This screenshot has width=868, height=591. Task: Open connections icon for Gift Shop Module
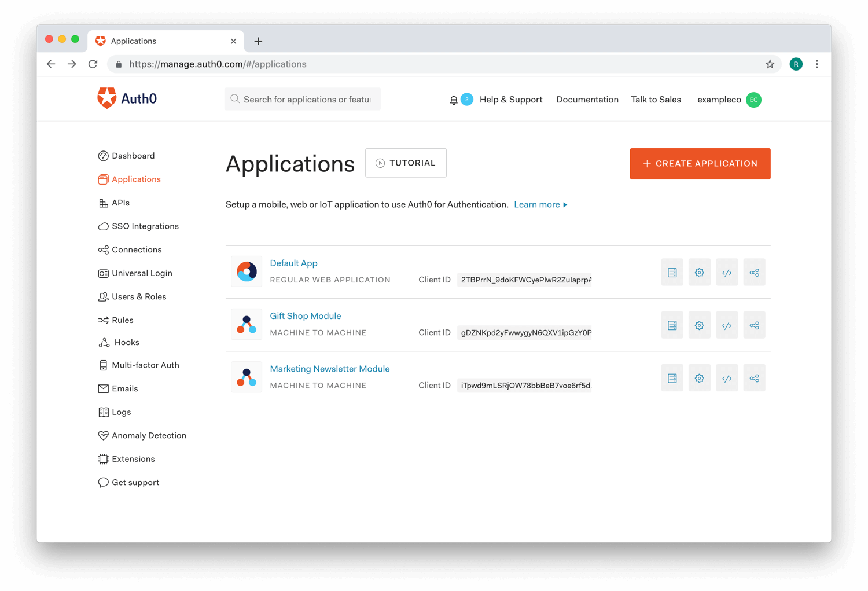pyautogui.click(x=754, y=325)
